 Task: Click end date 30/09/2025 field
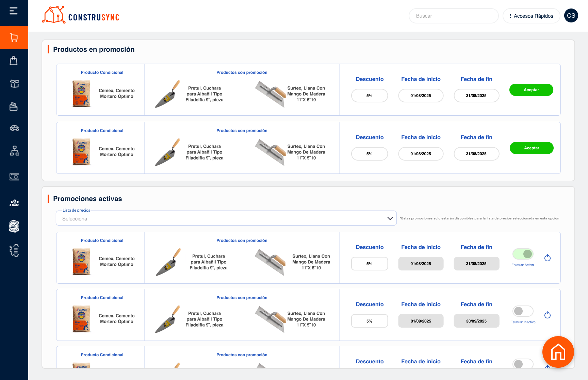(476, 321)
